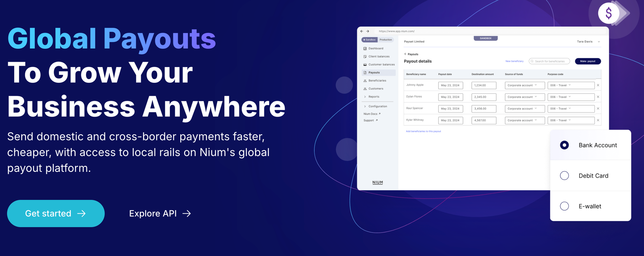Click the Payset Limited company name

pos(414,42)
